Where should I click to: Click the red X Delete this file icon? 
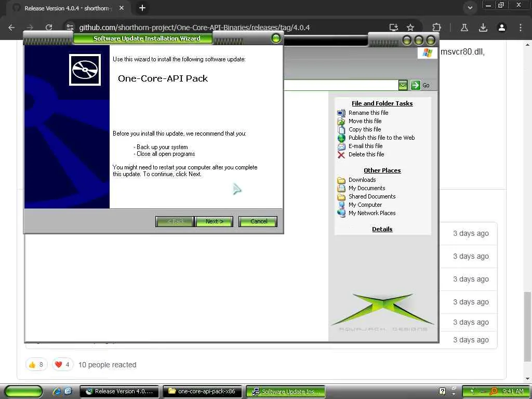tap(341, 155)
